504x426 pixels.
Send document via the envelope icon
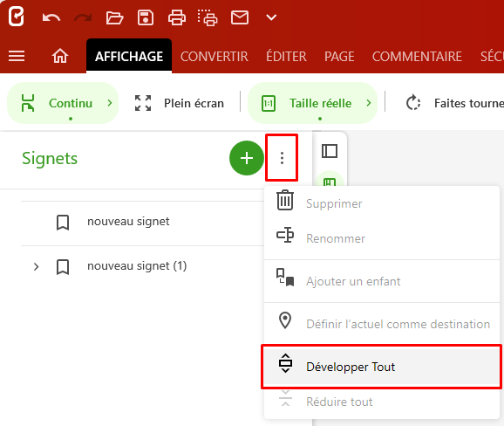[240, 17]
